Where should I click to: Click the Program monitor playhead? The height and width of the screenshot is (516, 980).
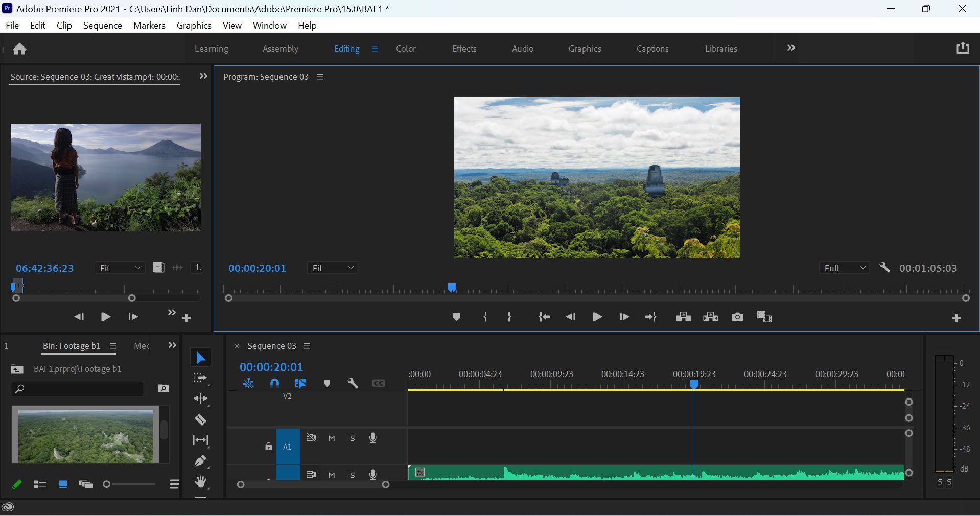tap(452, 288)
